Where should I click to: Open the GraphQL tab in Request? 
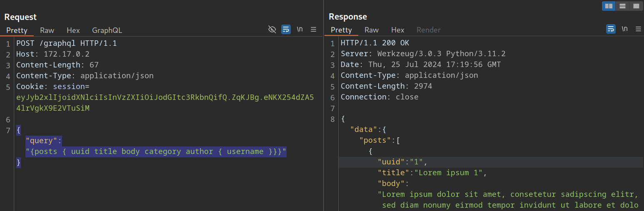click(107, 30)
